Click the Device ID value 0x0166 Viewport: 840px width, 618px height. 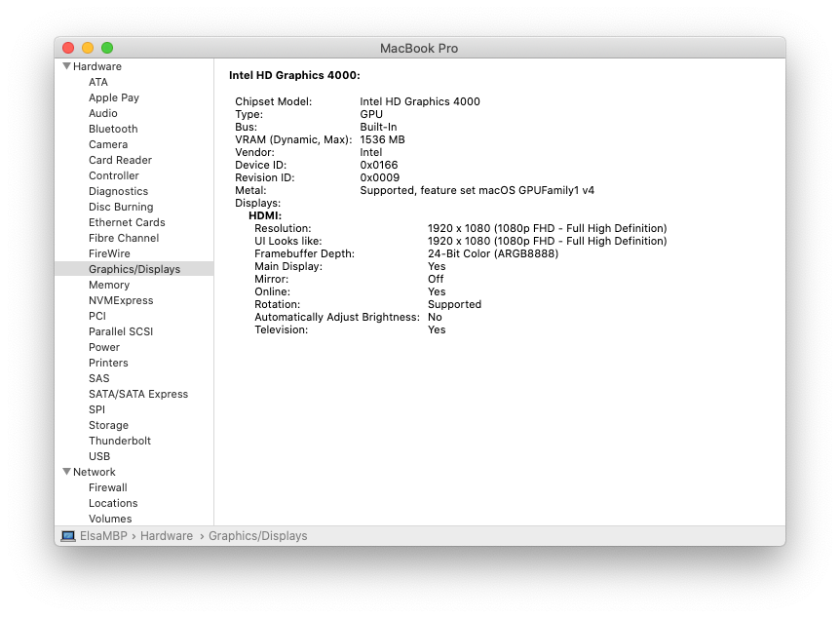tap(379, 165)
